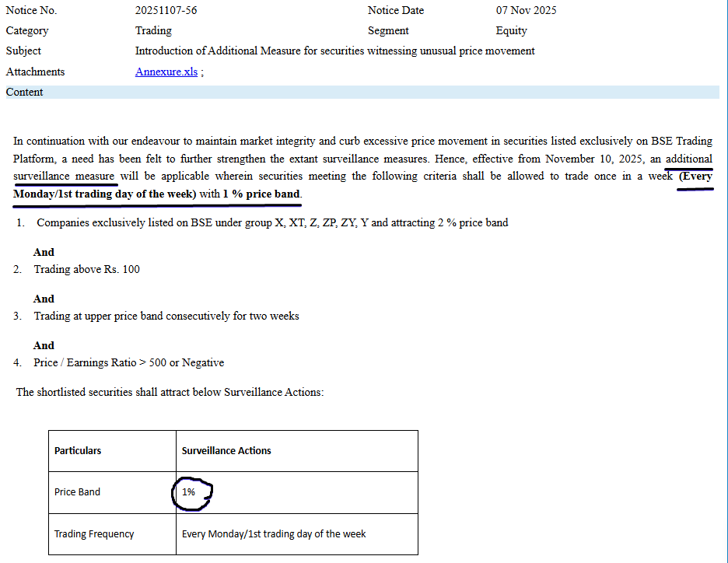Click criterion Trading above Rs. 100

87,269
